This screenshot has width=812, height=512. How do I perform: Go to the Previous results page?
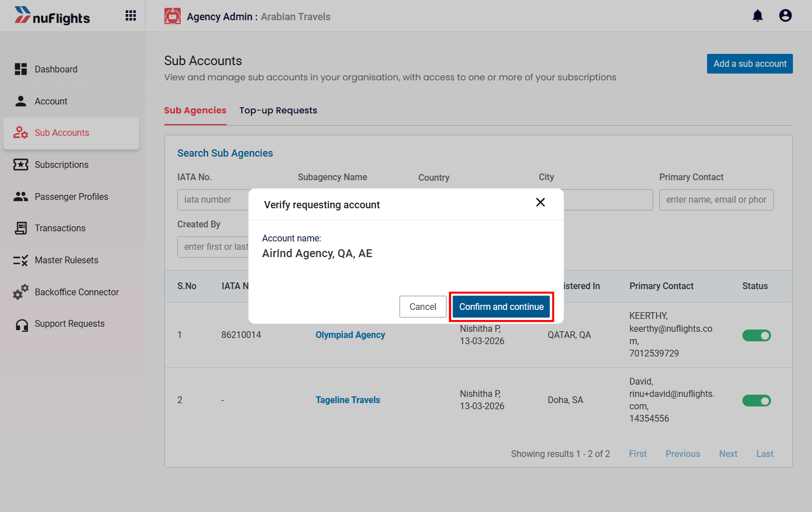pyautogui.click(x=683, y=454)
